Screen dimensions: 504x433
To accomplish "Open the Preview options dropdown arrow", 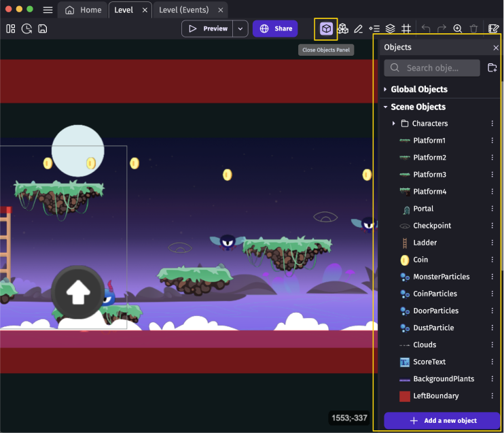I will [240, 29].
